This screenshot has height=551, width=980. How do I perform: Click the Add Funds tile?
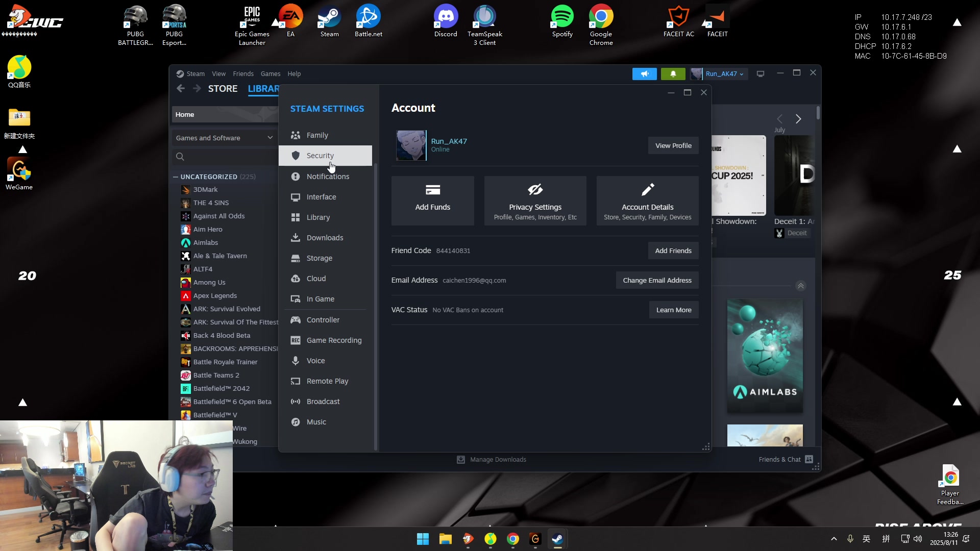coord(433,201)
